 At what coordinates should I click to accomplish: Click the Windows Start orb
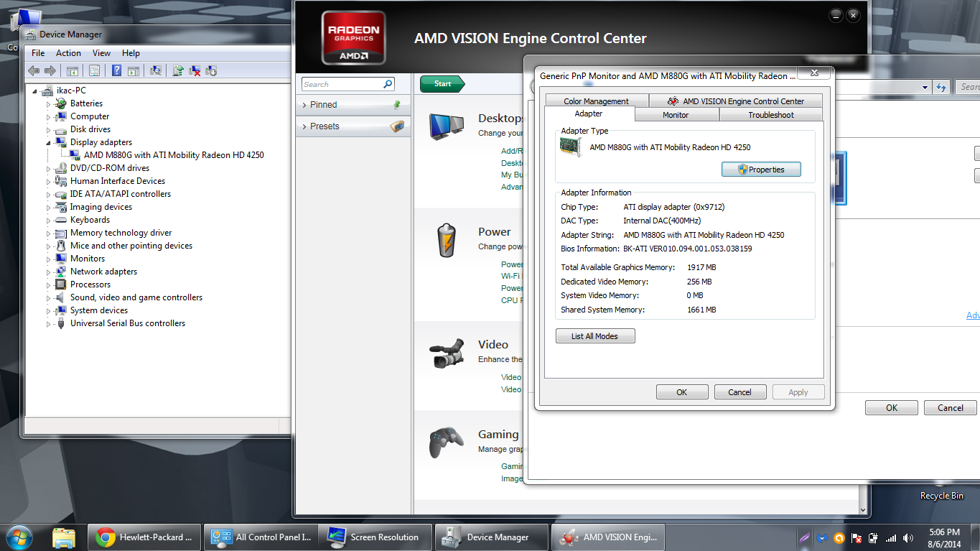click(19, 537)
